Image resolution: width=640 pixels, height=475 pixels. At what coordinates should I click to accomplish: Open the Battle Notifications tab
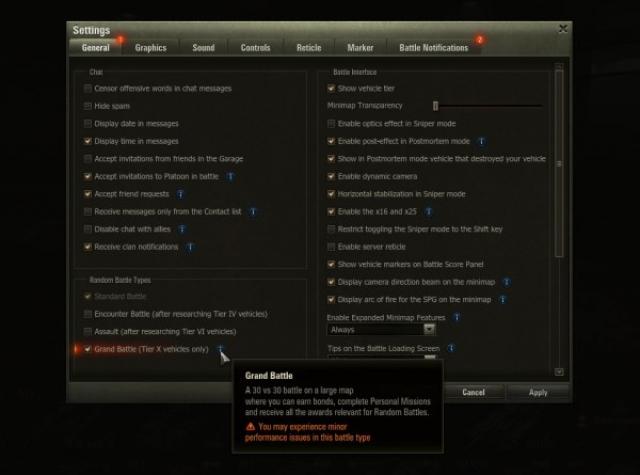(433, 48)
